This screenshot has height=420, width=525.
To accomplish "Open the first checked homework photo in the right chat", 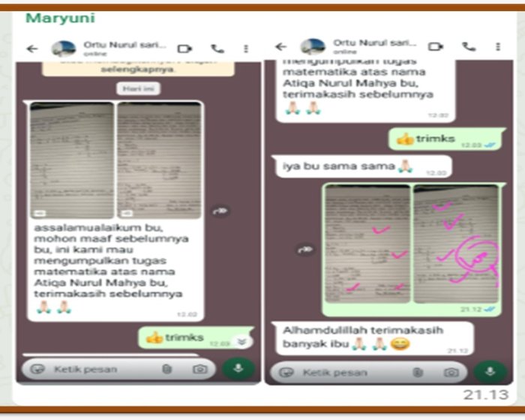I will 367,244.
